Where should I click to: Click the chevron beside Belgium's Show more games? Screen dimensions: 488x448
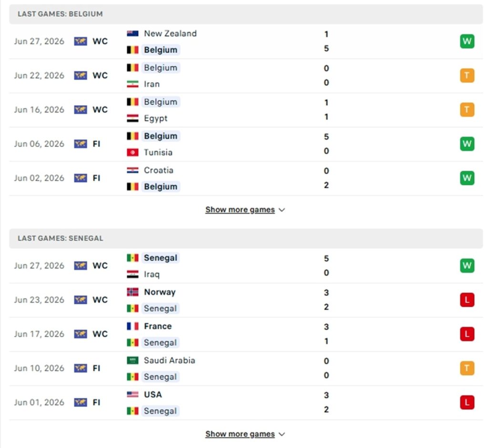282,210
